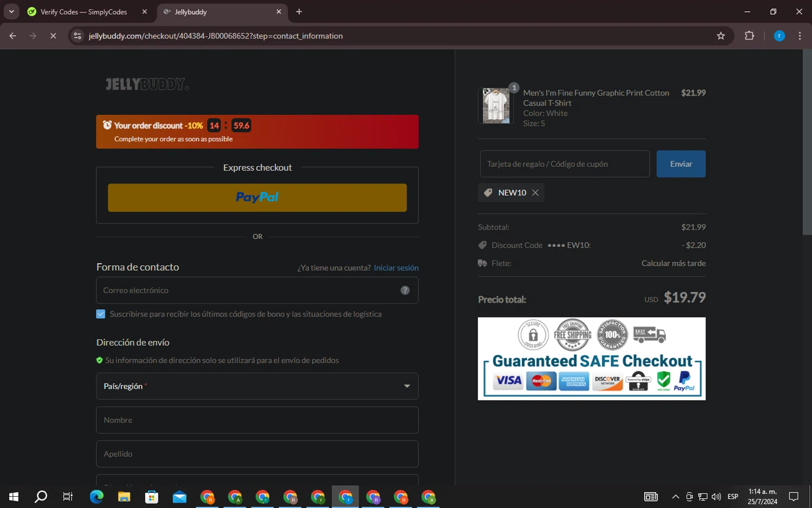Open Task View on the taskbar
Image resolution: width=812 pixels, height=508 pixels.
click(68, 497)
